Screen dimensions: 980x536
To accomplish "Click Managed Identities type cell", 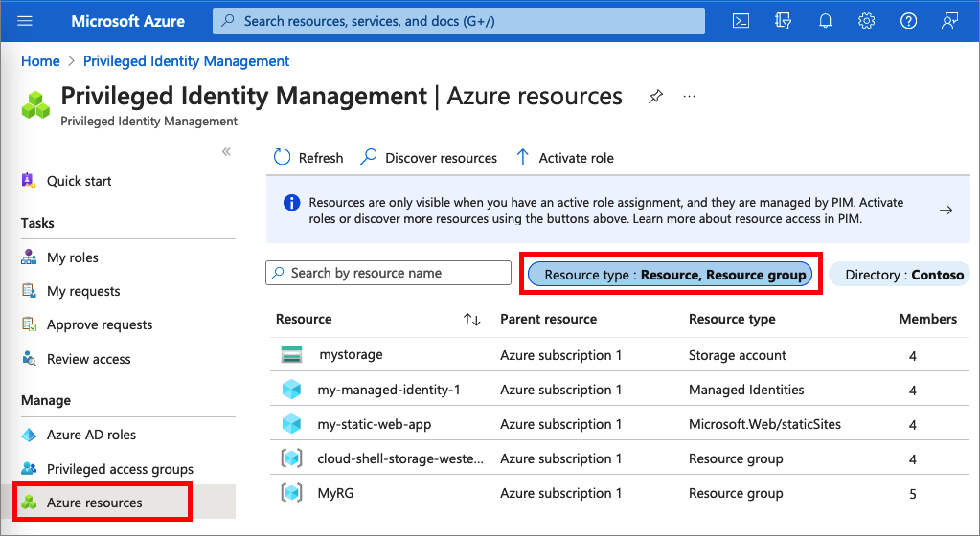I will click(x=746, y=390).
